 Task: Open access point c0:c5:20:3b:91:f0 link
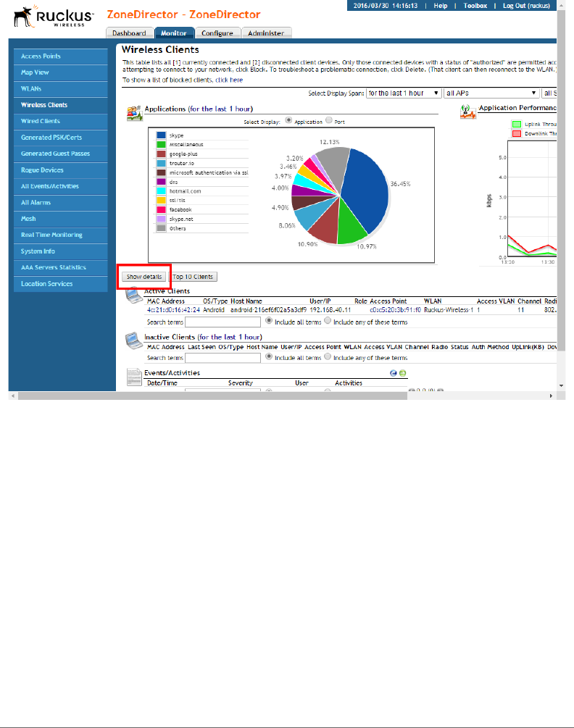[395, 310]
